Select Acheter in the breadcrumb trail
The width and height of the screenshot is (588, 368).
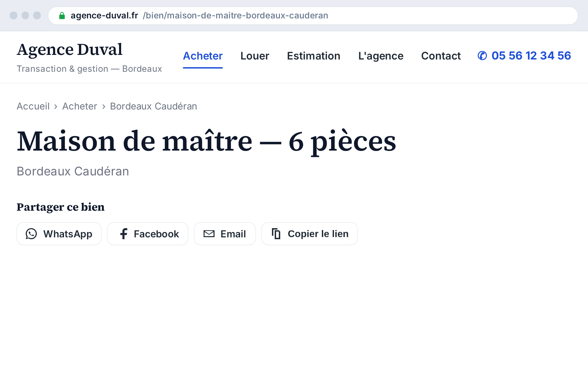(x=80, y=106)
